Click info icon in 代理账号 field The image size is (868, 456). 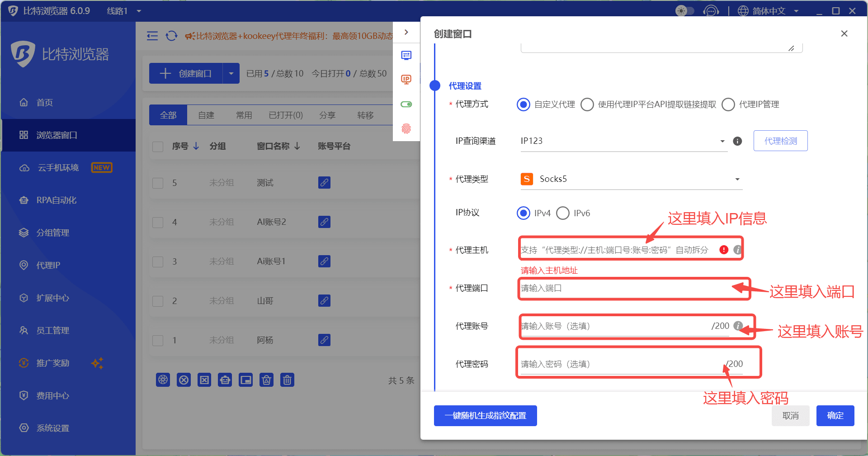point(738,326)
